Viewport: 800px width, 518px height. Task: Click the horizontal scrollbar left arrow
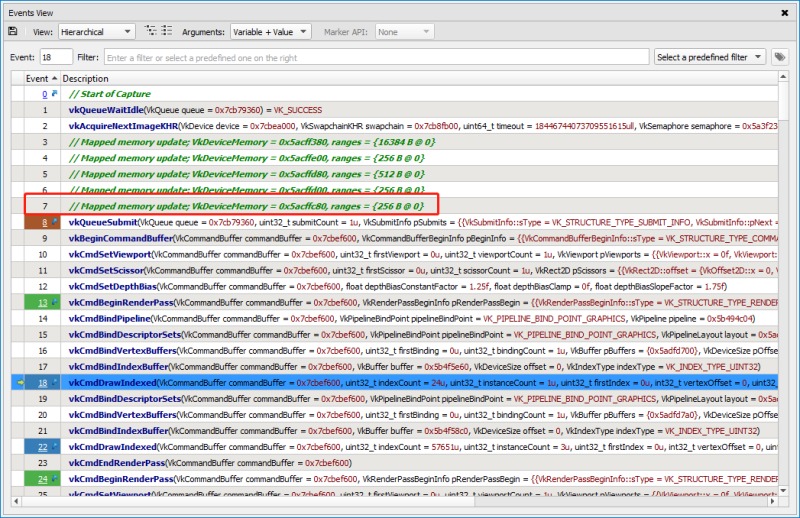click(x=16, y=501)
